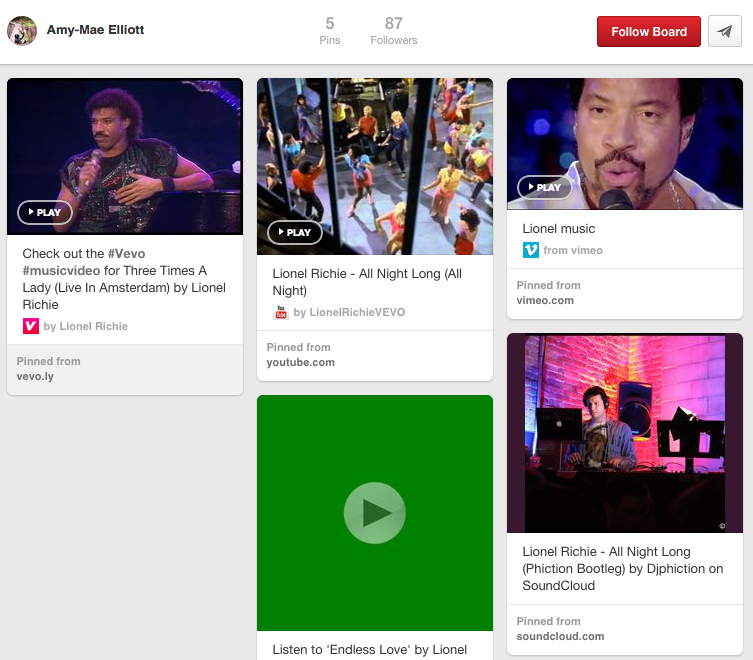The image size is (753, 660).
Task: Click the Phiction Bootleg SoundCloud pin description
Action: click(623, 569)
